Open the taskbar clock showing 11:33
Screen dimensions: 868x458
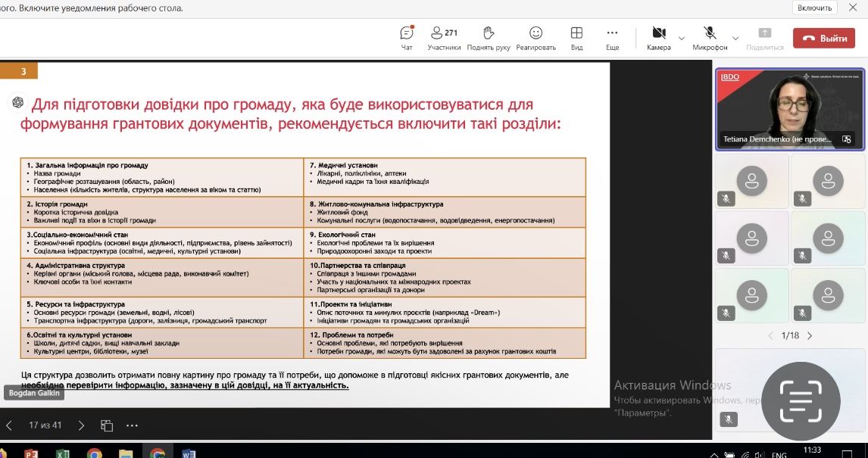[812, 451]
